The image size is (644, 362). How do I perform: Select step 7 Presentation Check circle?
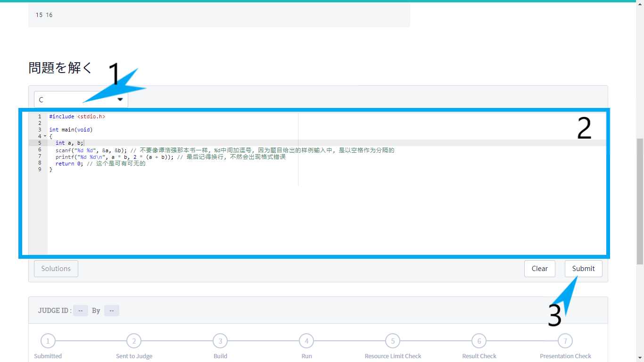click(x=565, y=341)
